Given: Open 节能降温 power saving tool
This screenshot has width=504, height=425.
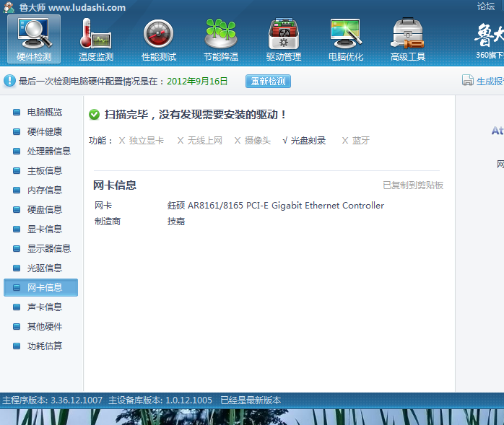Looking at the screenshot, I should pyautogui.click(x=221, y=39).
